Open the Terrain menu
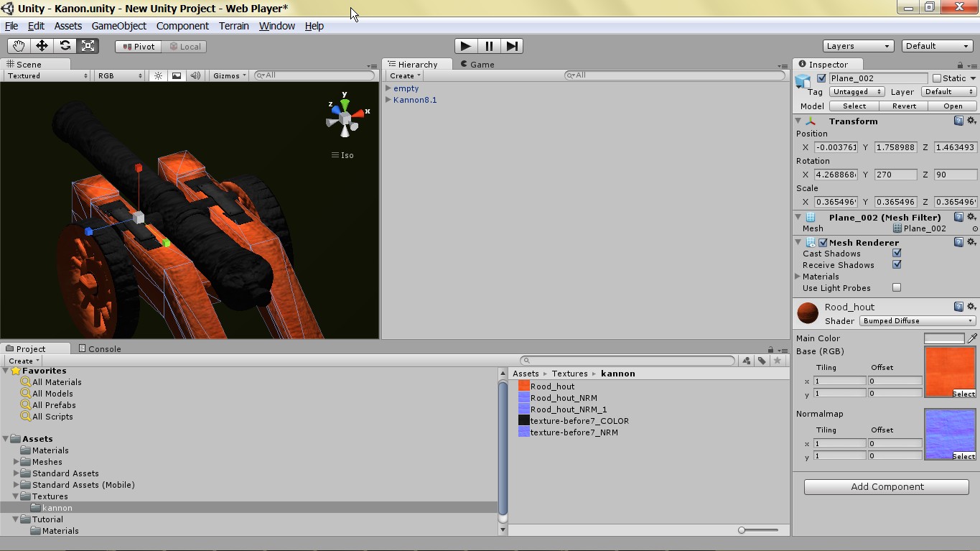The image size is (980, 551). 234,26
